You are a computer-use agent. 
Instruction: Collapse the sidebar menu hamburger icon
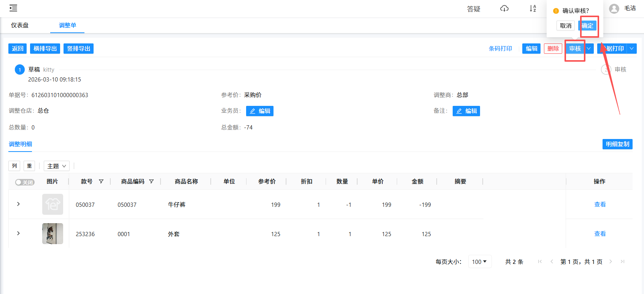(x=13, y=8)
